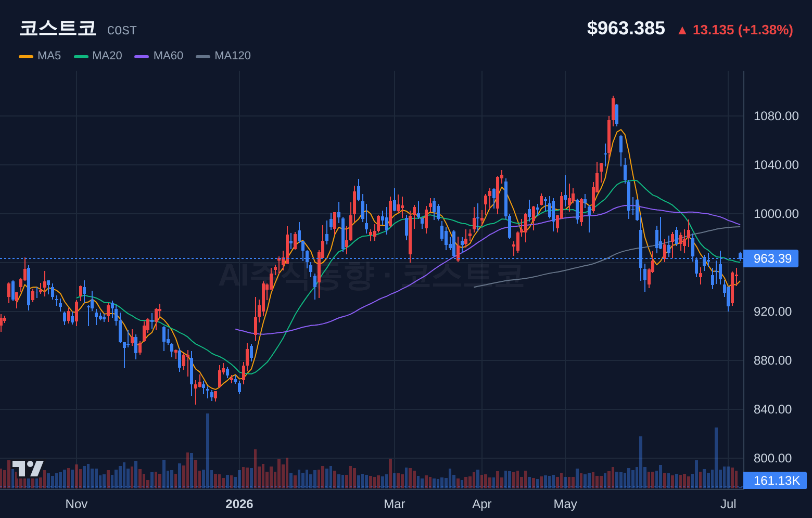This screenshot has height=518, width=812.
Task: Click the red up-triangle change indicator
Action: (x=682, y=30)
